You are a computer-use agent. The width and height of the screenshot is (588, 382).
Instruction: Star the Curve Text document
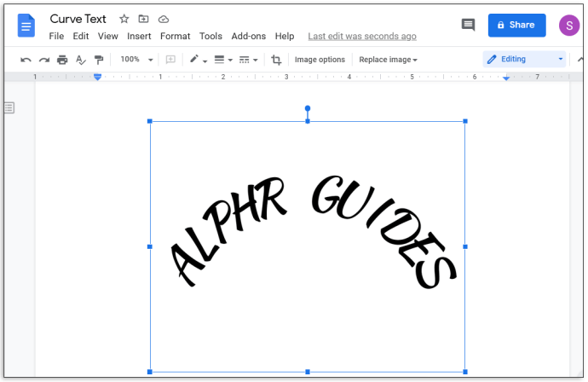tap(124, 19)
